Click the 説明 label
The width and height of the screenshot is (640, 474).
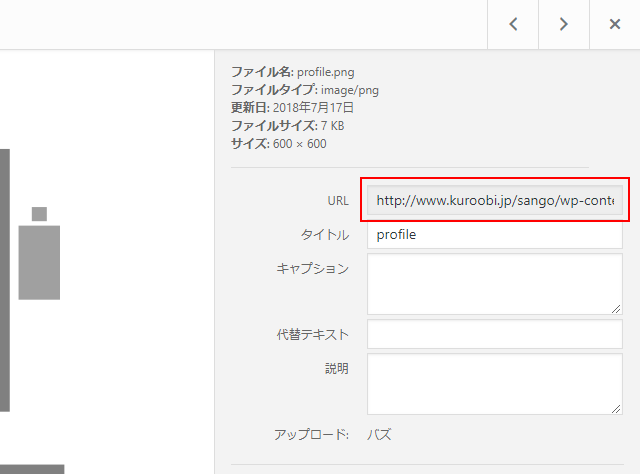(x=337, y=369)
